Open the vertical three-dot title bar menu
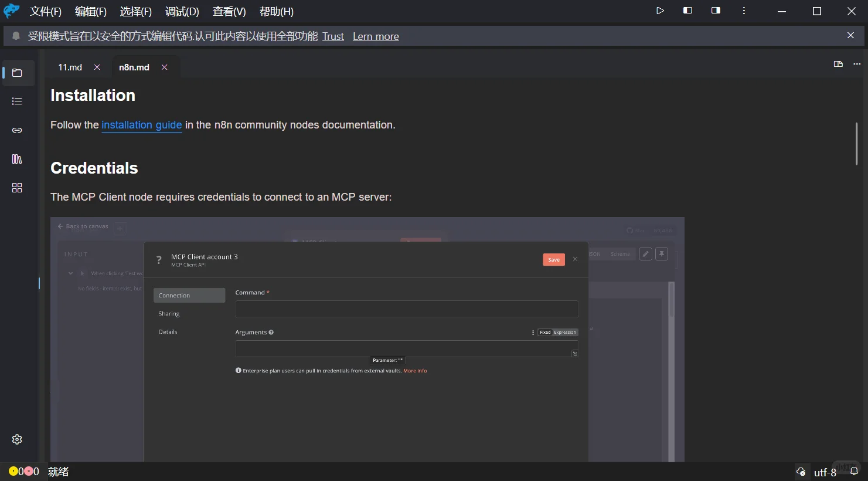This screenshot has width=868, height=481. point(744,11)
